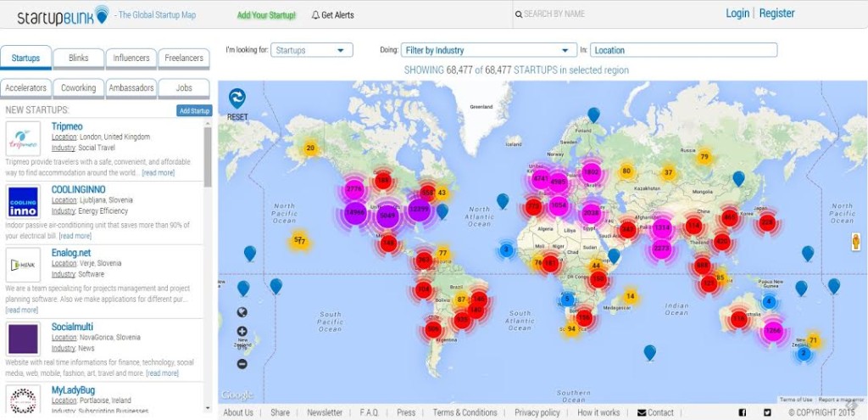Click Report a map error
The height and width of the screenshot is (420, 868).
pos(841,400)
